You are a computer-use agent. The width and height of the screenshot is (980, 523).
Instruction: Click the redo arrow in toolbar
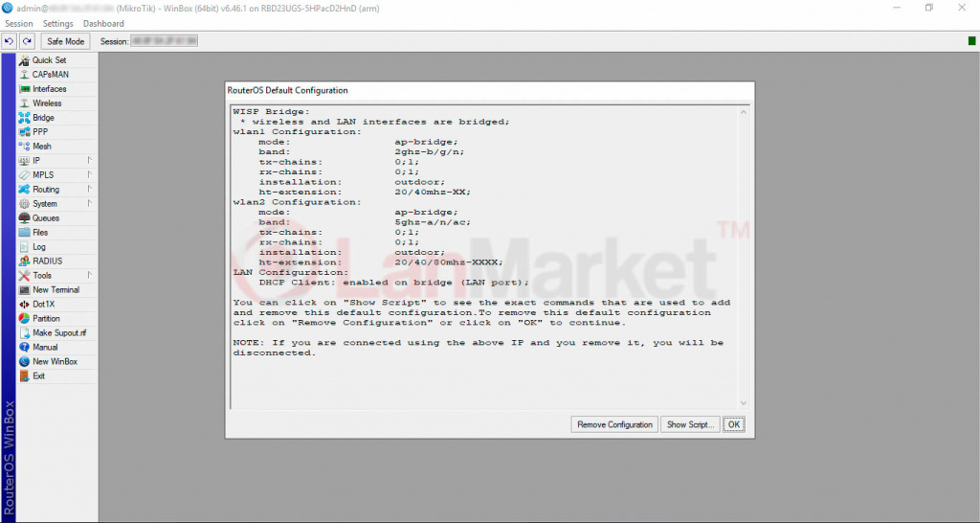[27, 41]
